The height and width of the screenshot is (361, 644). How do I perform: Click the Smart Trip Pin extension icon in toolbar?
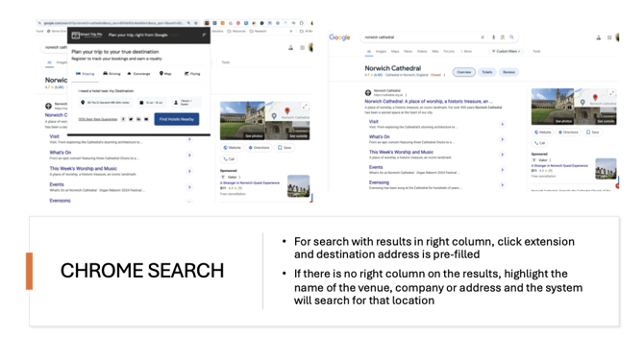click(x=207, y=23)
